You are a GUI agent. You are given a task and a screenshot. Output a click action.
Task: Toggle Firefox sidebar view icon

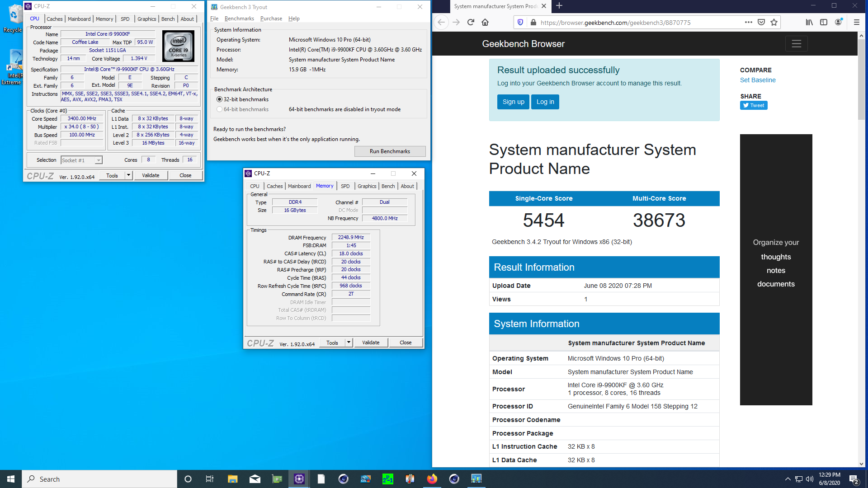824,22
